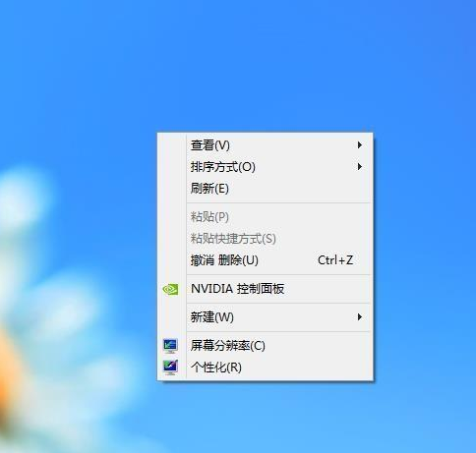476x453 pixels.
Task: Click the NVIDIA logo icon
Action: [x=170, y=289]
